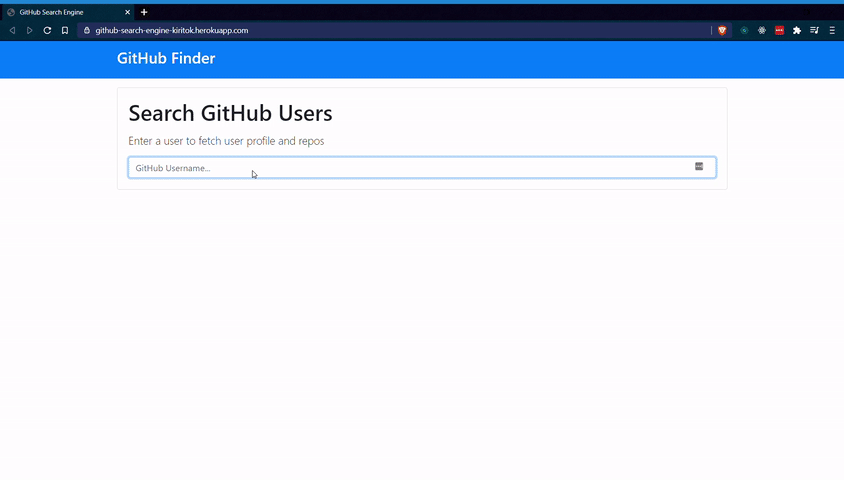Open the Extensions puzzle piece menu
Screen dimensions: 844x480
click(x=797, y=31)
